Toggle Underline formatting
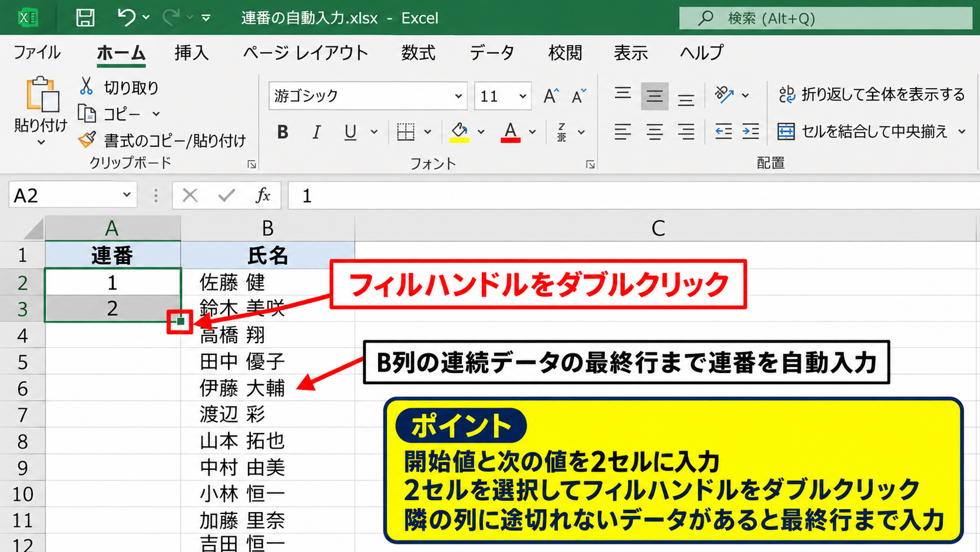Viewport: 980px width, 552px height. pos(351,132)
